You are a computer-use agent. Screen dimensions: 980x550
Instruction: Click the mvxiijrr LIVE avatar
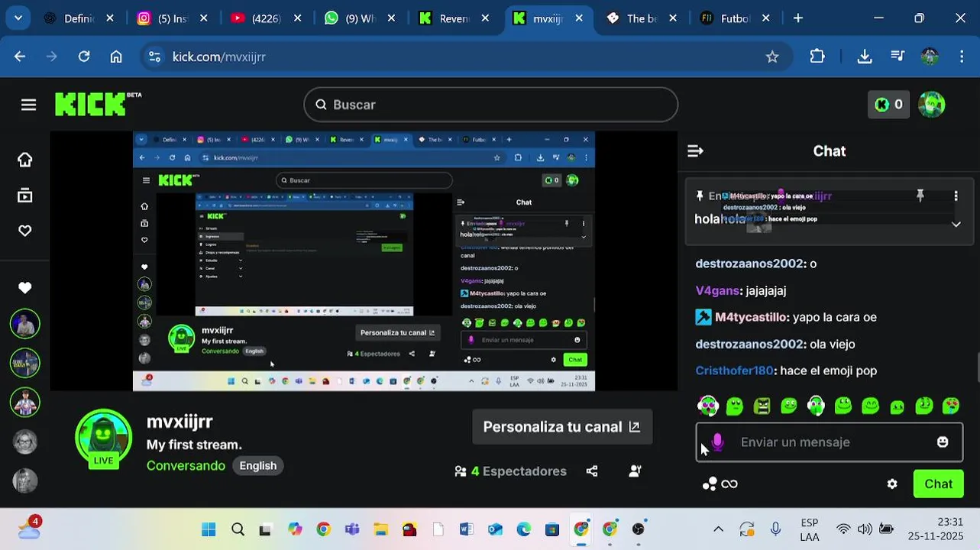coord(103,439)
